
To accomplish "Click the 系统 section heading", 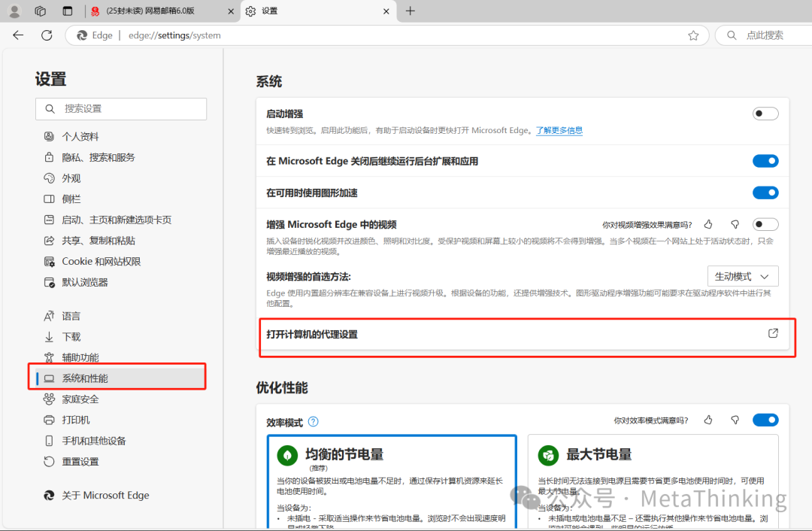I will (268, 81).
